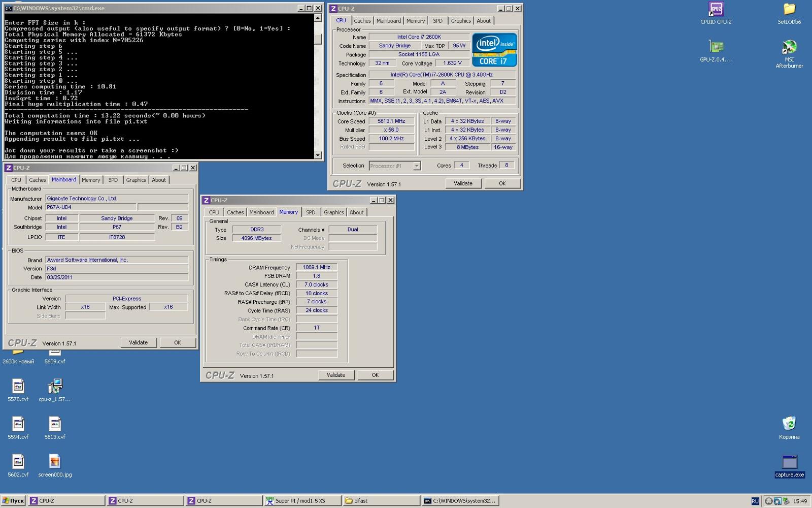Click the Multiplier x 56.0 value

pyautogui.click(x=391, y=130)
